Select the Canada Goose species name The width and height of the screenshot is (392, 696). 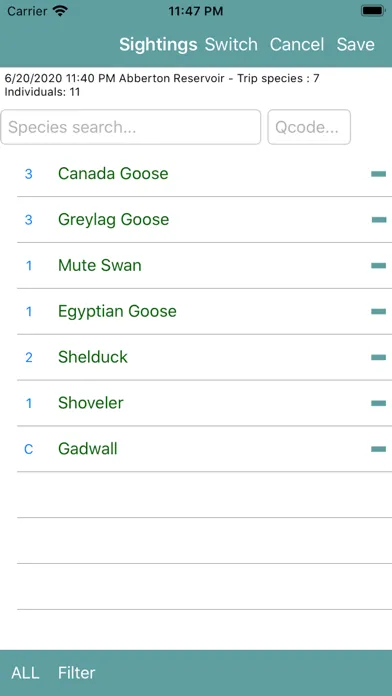click(x=113, y=174)
